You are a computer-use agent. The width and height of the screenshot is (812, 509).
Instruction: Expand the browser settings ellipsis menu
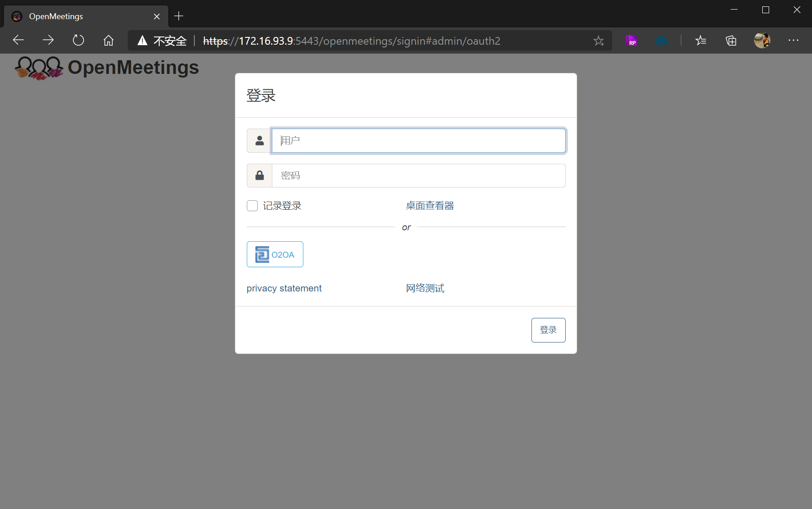click(793, 41)
